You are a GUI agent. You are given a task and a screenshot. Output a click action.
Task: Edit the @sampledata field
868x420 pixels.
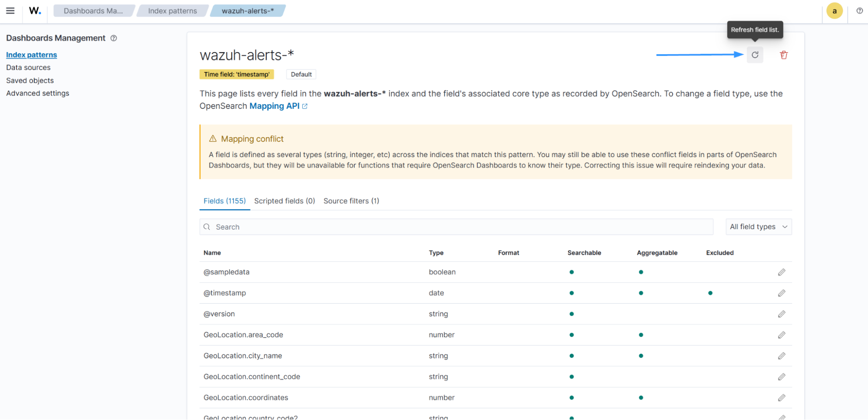tap(781, 272)
